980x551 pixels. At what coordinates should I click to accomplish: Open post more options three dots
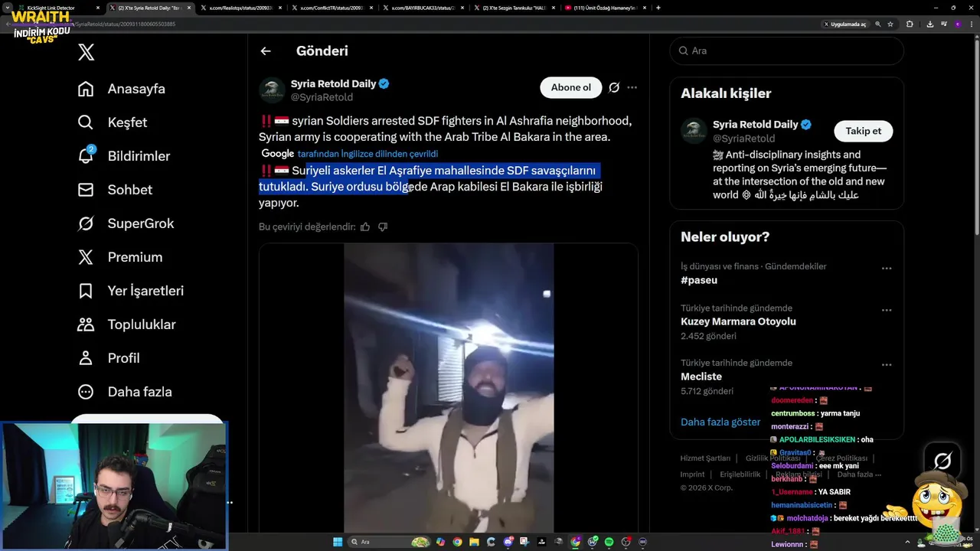(x=632, y=87)
